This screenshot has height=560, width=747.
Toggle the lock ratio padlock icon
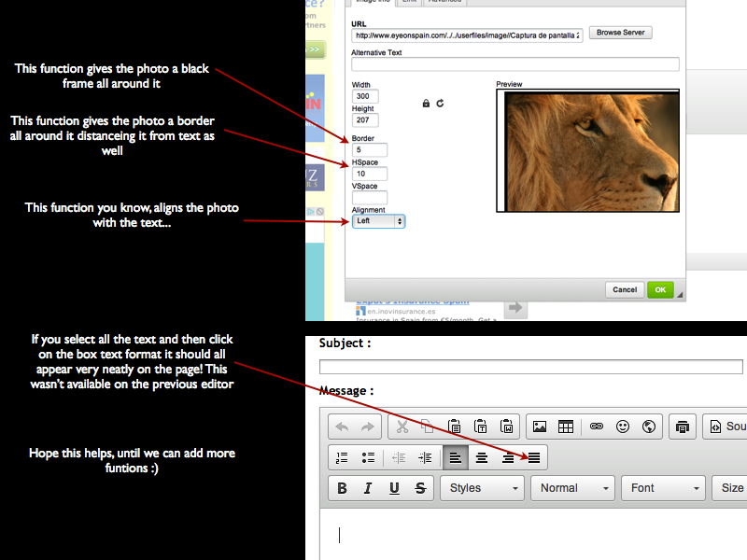[426, 104]
